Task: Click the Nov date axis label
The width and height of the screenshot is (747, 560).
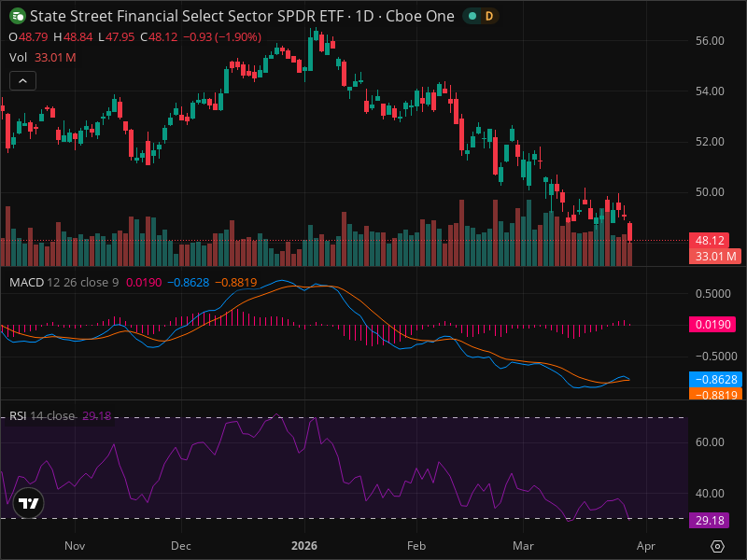Action: coord(75,546)
